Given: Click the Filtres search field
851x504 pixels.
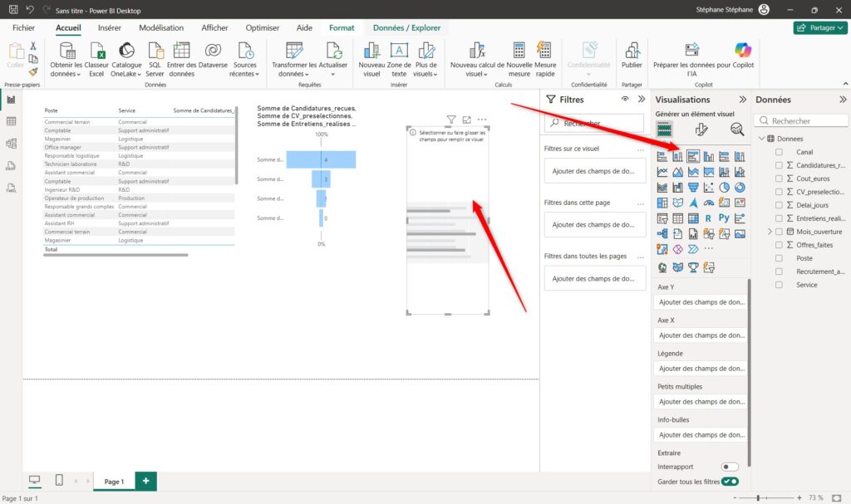Looking at the screenshot, I should (x=594, y=123).
